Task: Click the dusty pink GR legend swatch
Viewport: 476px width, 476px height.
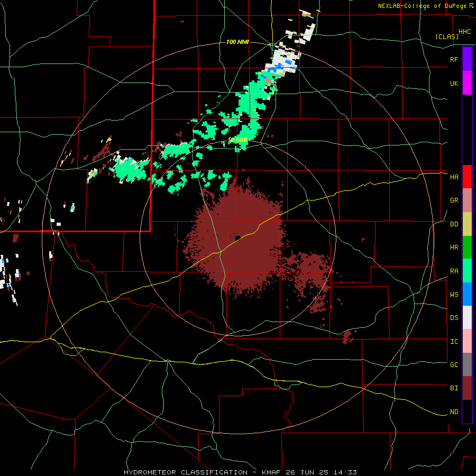Action: point(467,200)
